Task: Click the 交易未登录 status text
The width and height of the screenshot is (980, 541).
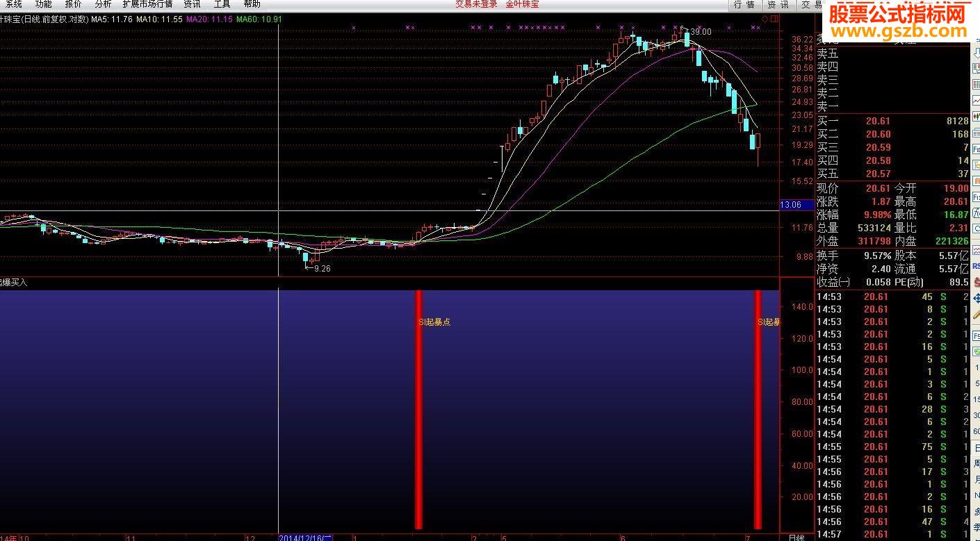Action: (476, 4)
